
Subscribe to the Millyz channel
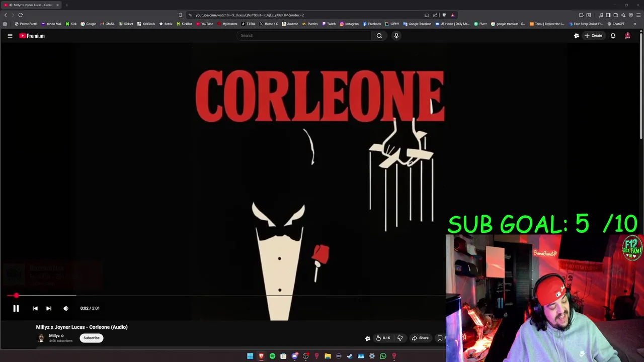coord(92,338)
